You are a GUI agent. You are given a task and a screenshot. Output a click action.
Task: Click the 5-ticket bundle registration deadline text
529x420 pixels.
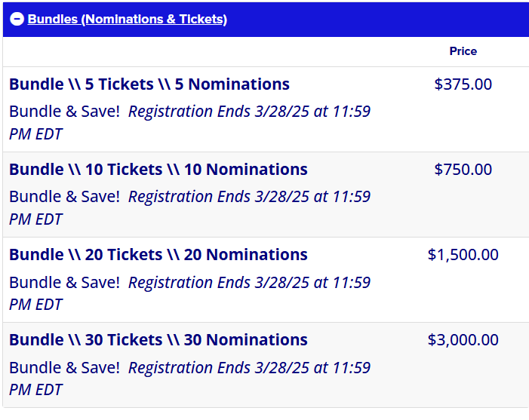[189, 123]
